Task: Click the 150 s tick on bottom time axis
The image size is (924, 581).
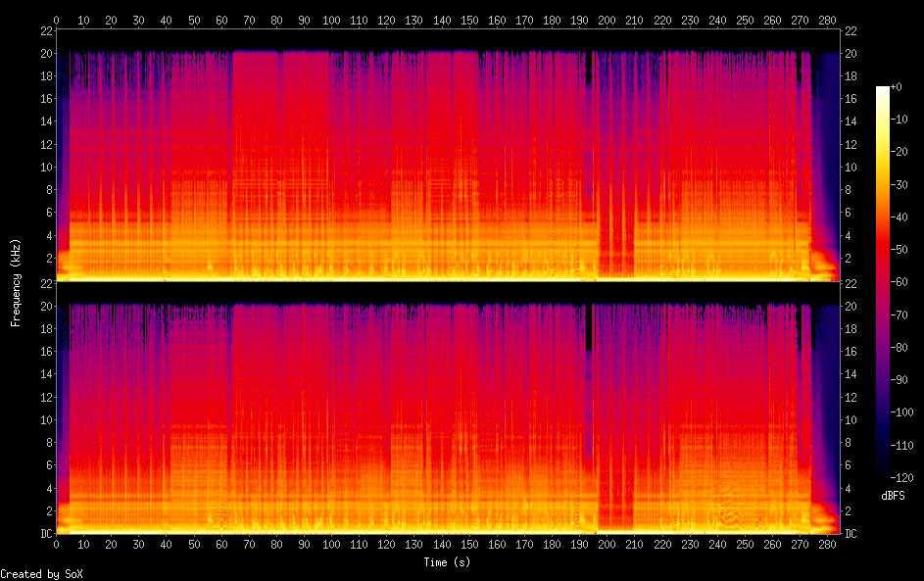Action: tap(469, 544)
